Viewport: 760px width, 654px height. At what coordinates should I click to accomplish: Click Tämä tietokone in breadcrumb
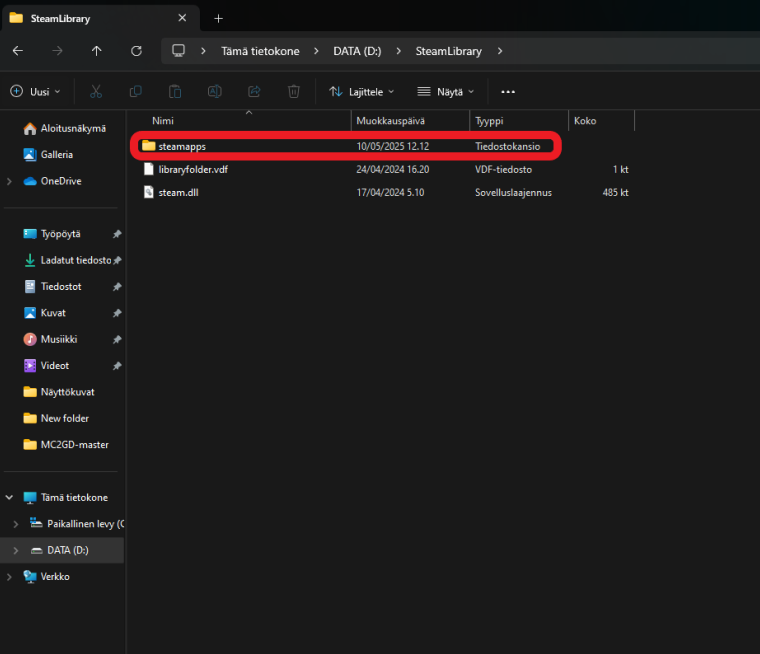[260, 51]
